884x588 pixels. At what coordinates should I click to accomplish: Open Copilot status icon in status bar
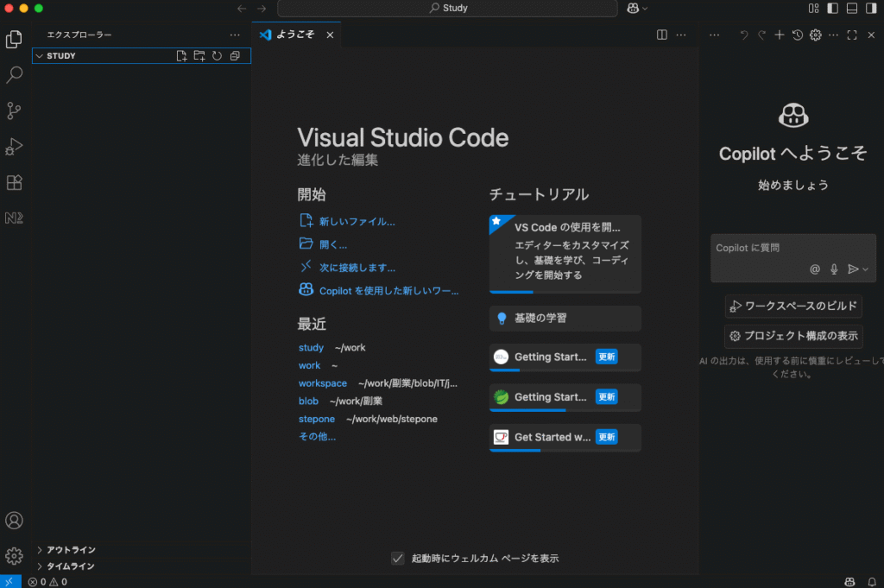tap(849, 582)
